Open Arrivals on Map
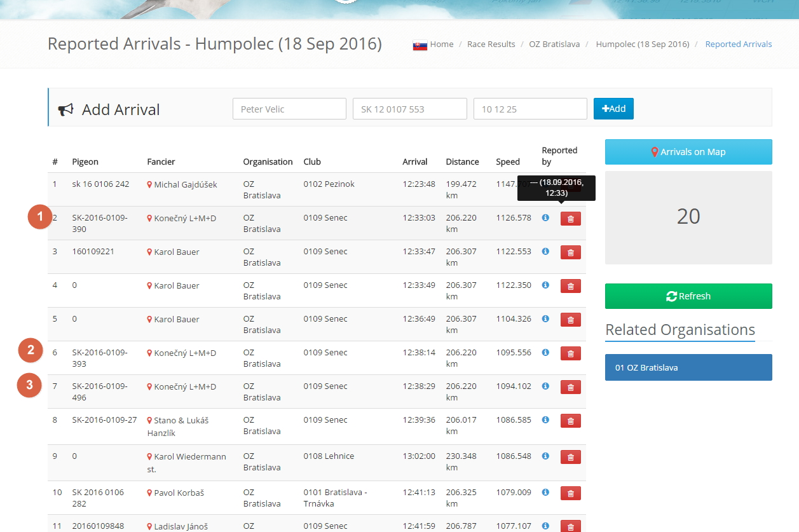The width and height of the screenshot is (799, 532). (688, 152)
